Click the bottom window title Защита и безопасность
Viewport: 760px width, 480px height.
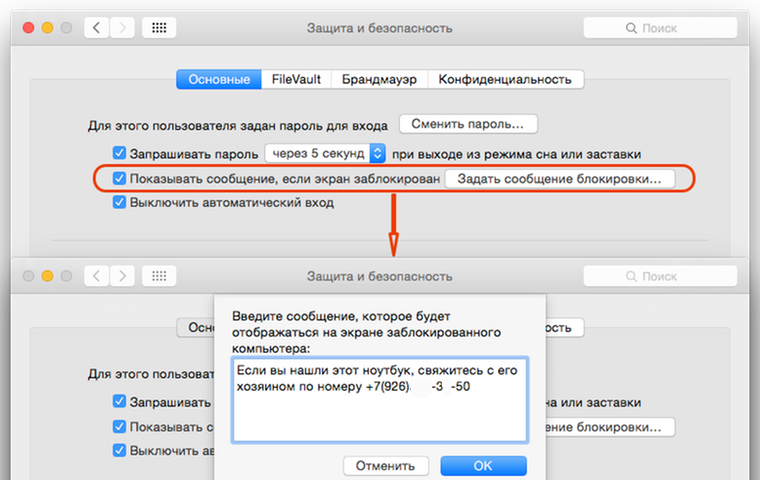coord(380,276)
